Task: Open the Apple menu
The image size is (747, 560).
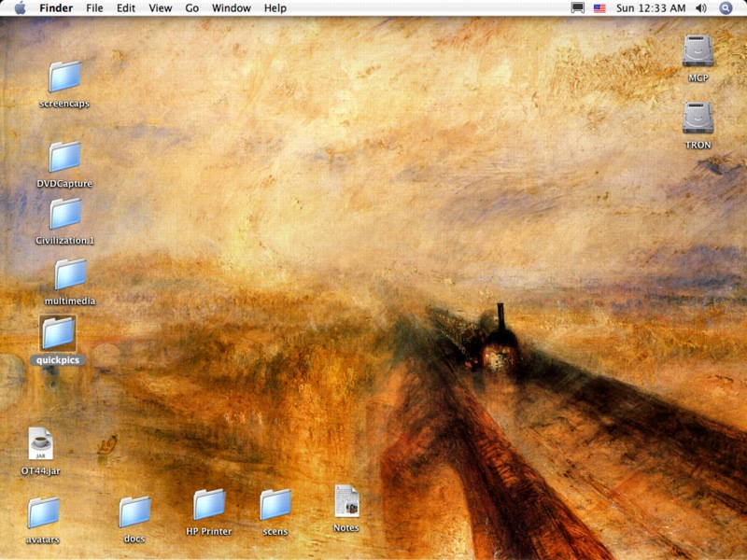Action: pyautogui.click(x=20, y=8)
